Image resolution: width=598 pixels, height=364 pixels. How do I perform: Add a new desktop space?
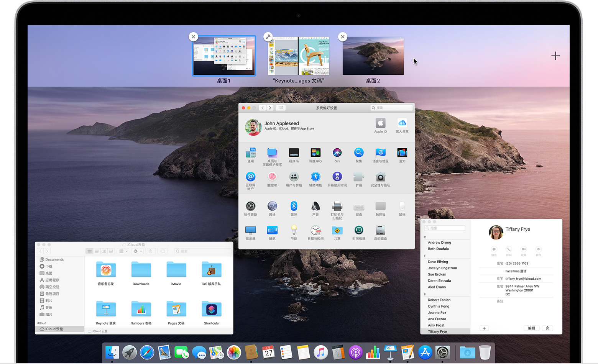(x=555, y=56)
